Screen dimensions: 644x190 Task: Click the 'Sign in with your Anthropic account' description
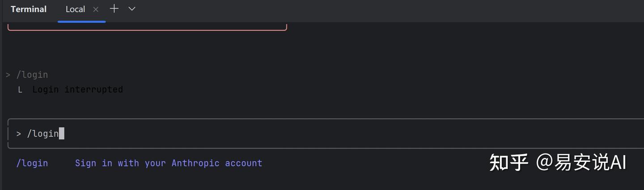point(169,163)
